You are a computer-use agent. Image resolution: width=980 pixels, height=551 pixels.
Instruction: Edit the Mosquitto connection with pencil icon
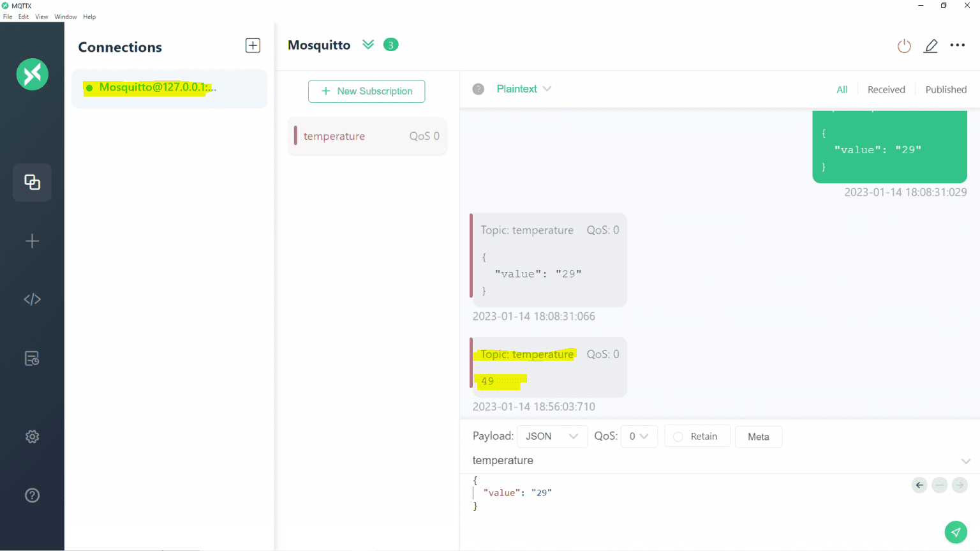pos(931,46)
